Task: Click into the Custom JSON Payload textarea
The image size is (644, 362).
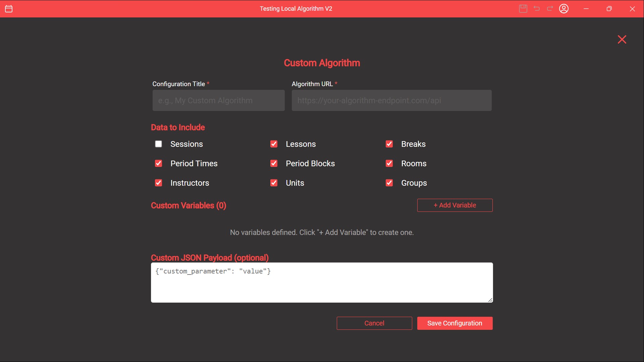Action: click(x=322, y=283)
